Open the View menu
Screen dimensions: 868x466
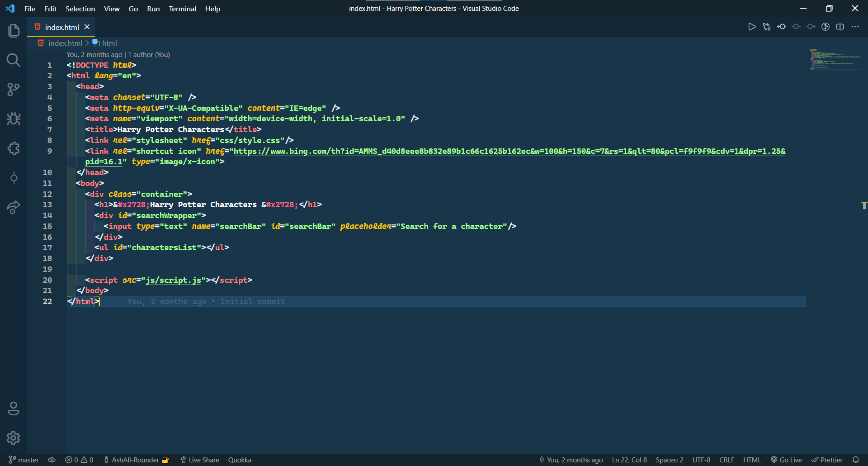pyautogui.click(x=112, y=9)
